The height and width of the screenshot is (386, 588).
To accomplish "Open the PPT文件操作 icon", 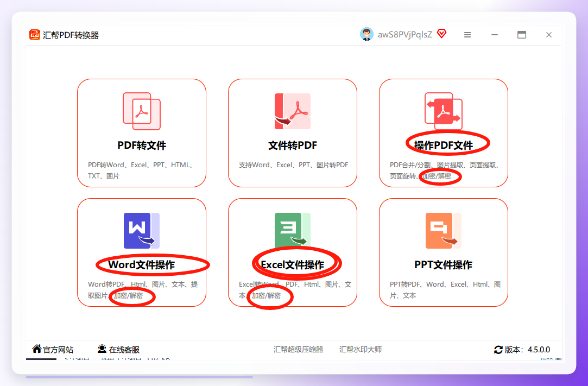I will click(443, 230).
